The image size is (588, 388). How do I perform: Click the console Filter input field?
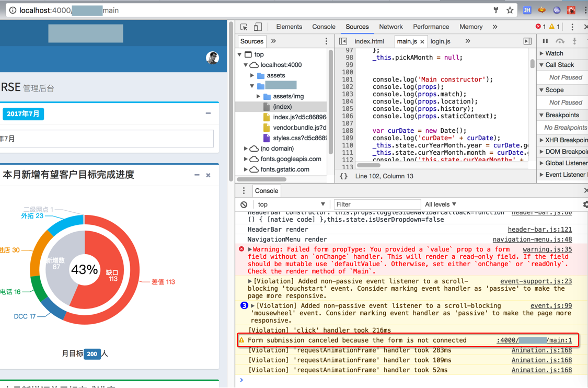point(376,204)
